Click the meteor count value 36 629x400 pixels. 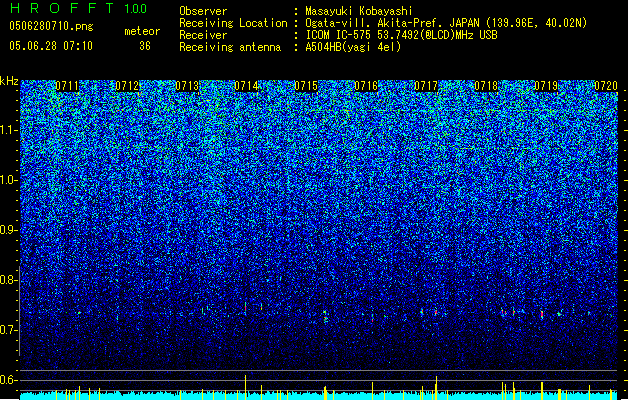(x=145, y=46)
